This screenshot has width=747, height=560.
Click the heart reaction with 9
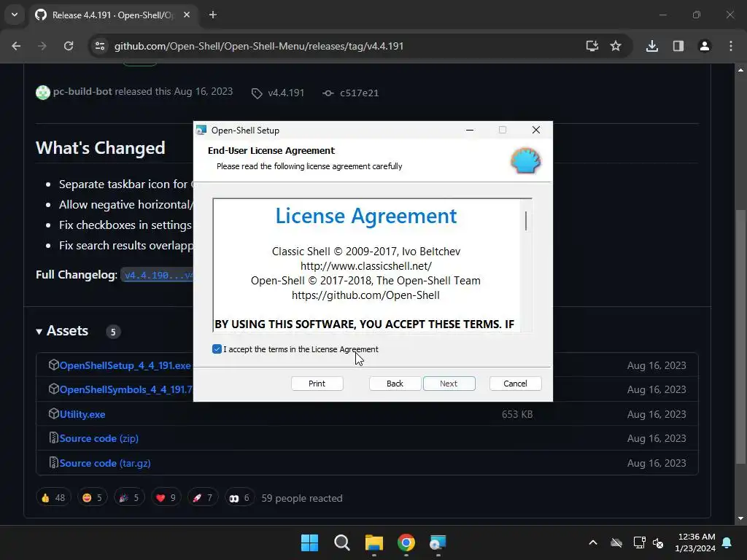coord(166,498)
